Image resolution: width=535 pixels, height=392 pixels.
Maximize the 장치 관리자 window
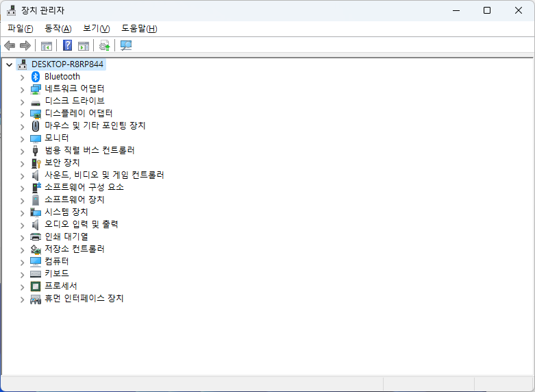click(x=487, y=10)
